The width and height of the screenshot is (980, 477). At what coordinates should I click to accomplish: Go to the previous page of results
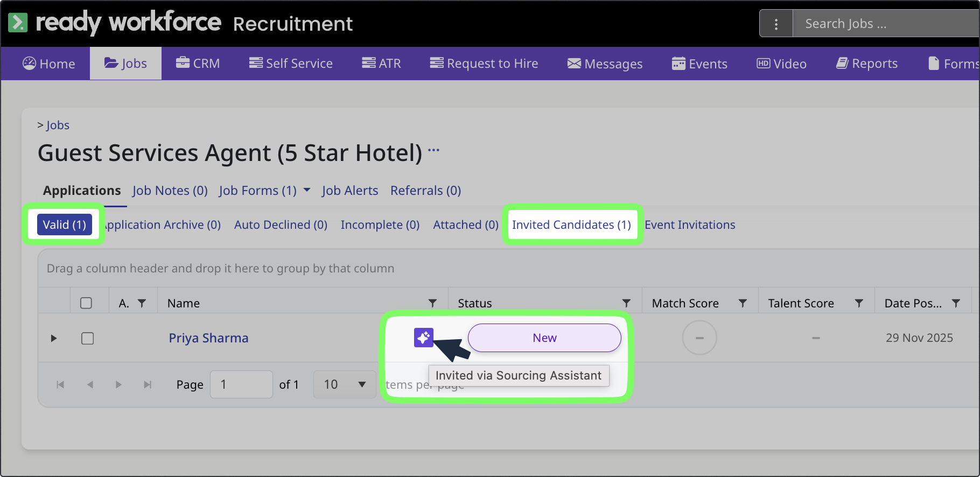tap(90, 384)
